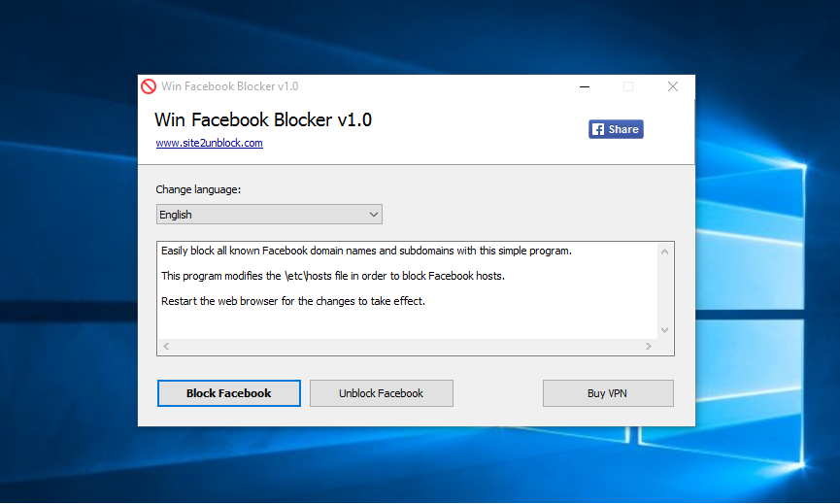Click the Buy VPN button

click(608, 393)
